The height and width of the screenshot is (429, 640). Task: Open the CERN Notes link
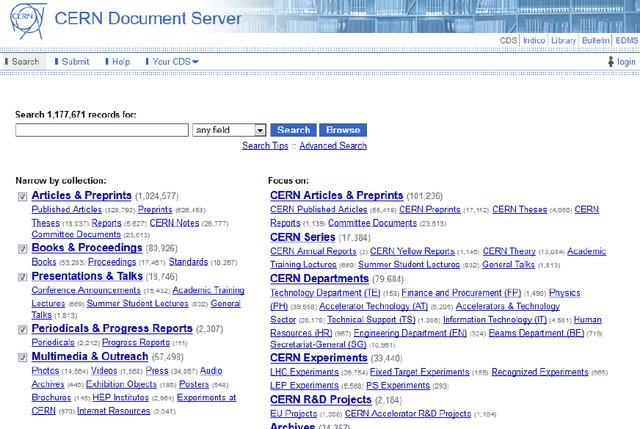174,223
